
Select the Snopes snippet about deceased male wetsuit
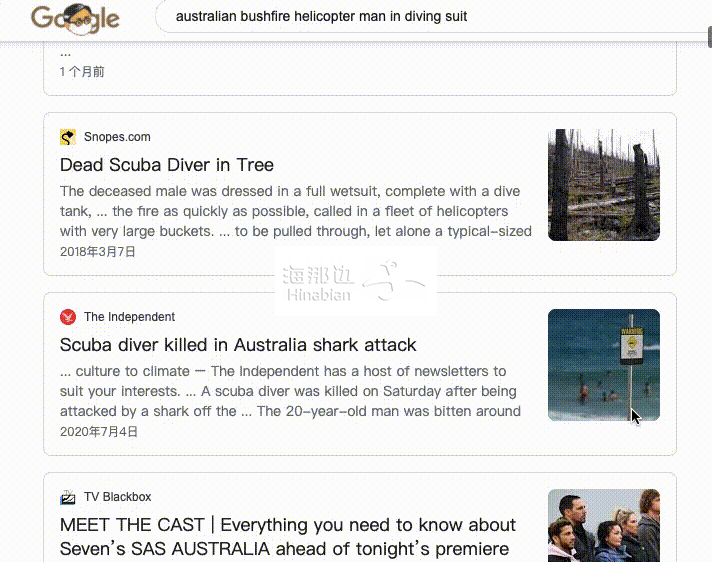[x=296, y=211]
